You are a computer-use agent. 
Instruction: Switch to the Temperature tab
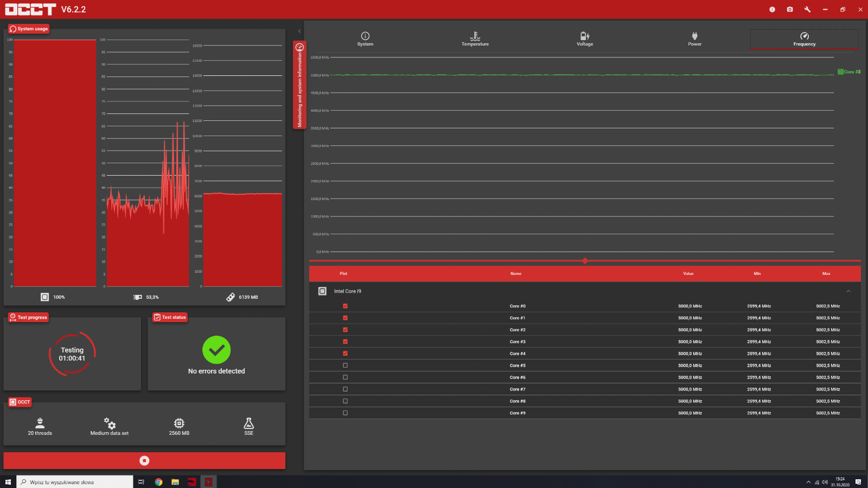tap(475, 39)
